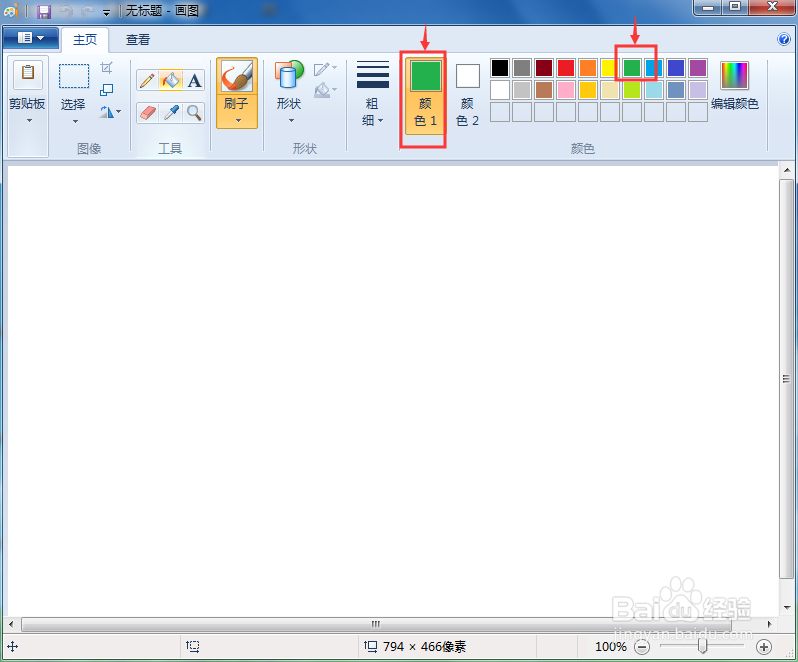Click the zoom slider handle

702,646
